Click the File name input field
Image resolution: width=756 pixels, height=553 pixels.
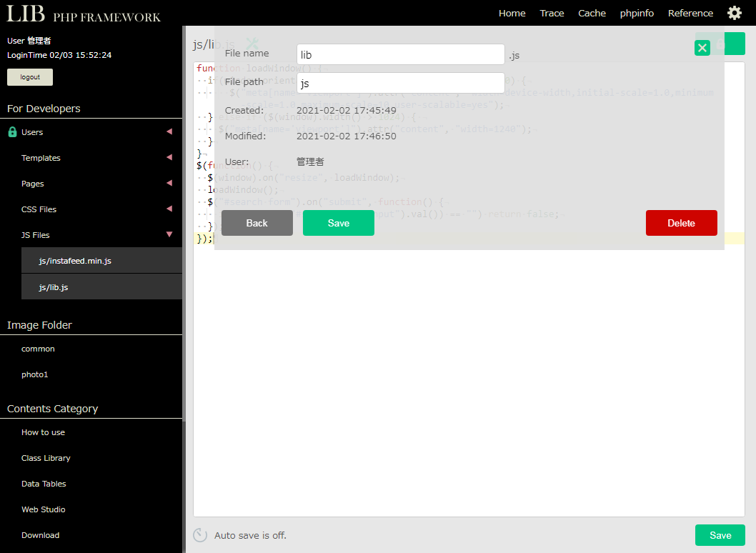click(400, 55)
